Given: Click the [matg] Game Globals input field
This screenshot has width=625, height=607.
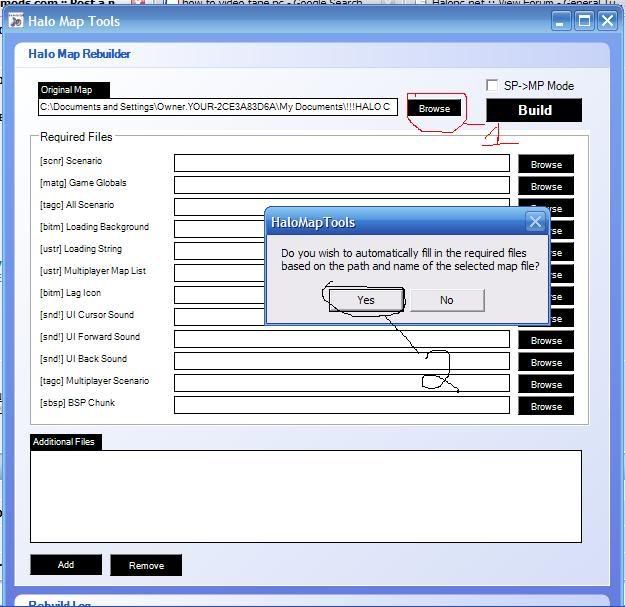Looking at the screenshot, I should pyautogui.click(x=342, y=185).
